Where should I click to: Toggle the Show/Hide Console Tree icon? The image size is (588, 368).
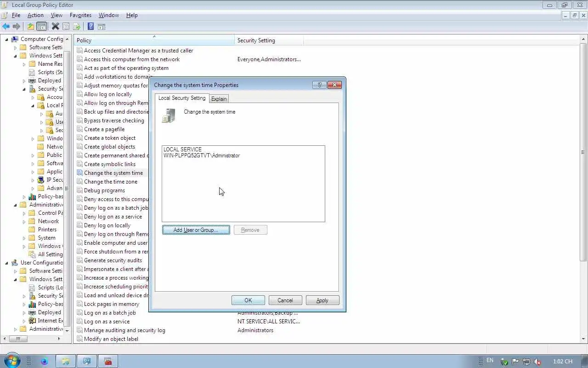(42, 27)
